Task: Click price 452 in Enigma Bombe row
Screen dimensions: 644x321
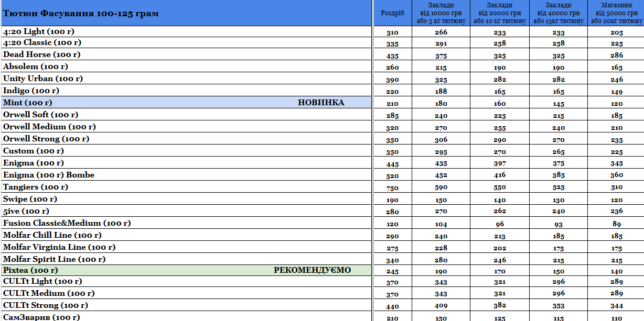Action: [x=441, y=176]
